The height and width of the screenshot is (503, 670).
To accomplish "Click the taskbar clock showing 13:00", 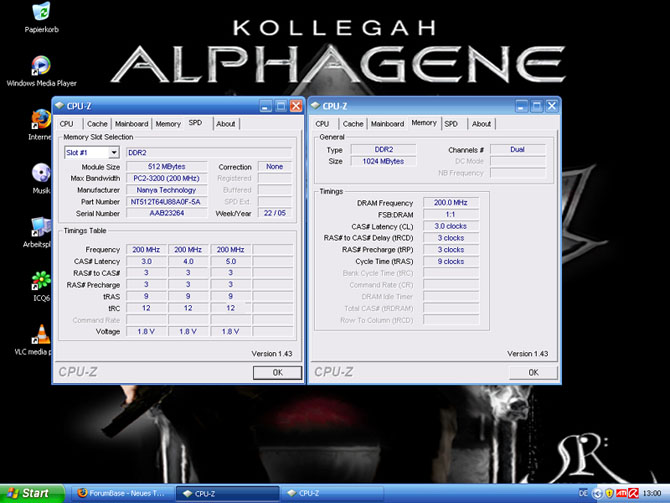I will 652,494.
